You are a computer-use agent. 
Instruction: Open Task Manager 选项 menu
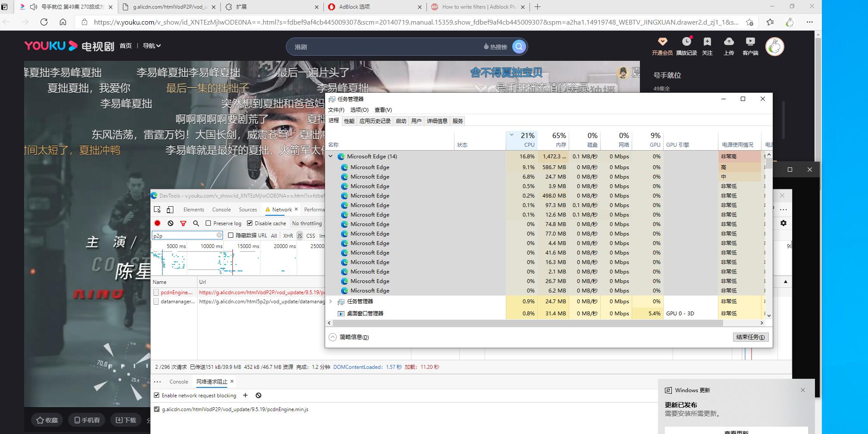click(359, 110)
